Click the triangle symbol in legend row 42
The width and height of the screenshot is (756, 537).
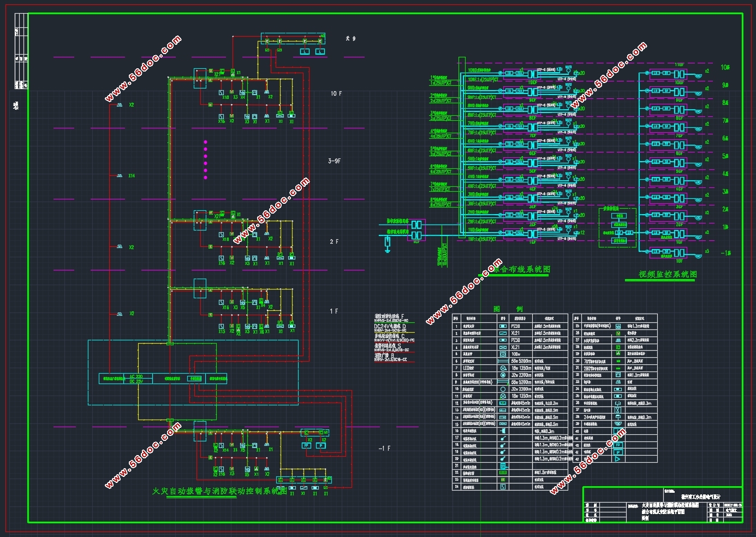(x=618, y=459)
